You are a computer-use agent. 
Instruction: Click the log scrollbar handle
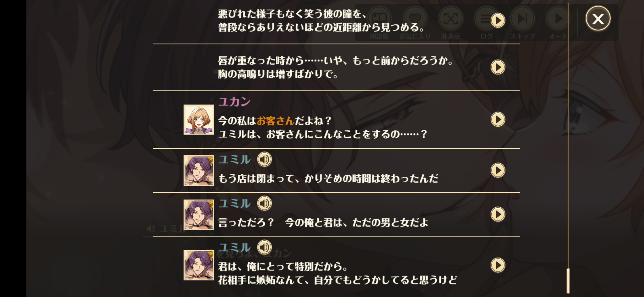pos(568,281)
